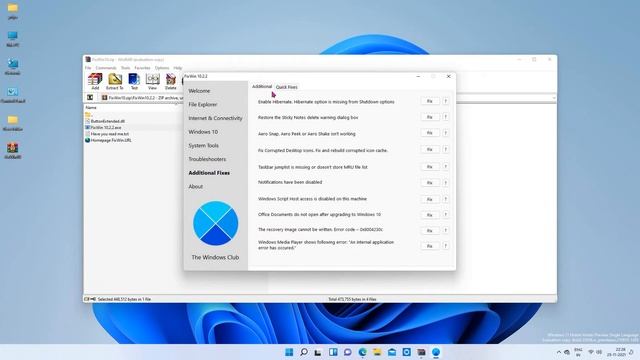Viewport: 640px width, 360px height.
Task: Open help for Corrupted Desktop icons fix
Action: click(x=445, y=149)
